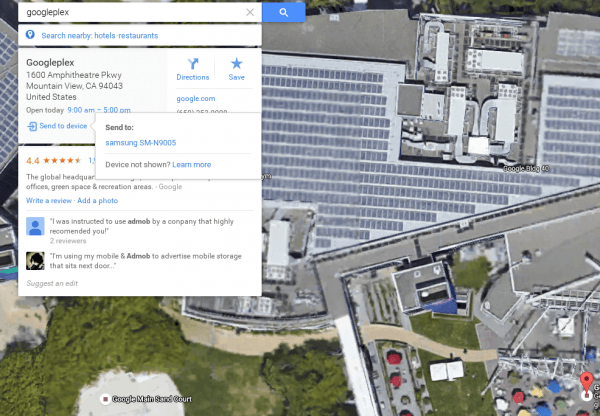600x416 pixels.
Task: Click the blue search magnifier button
Action: (283, 12)
